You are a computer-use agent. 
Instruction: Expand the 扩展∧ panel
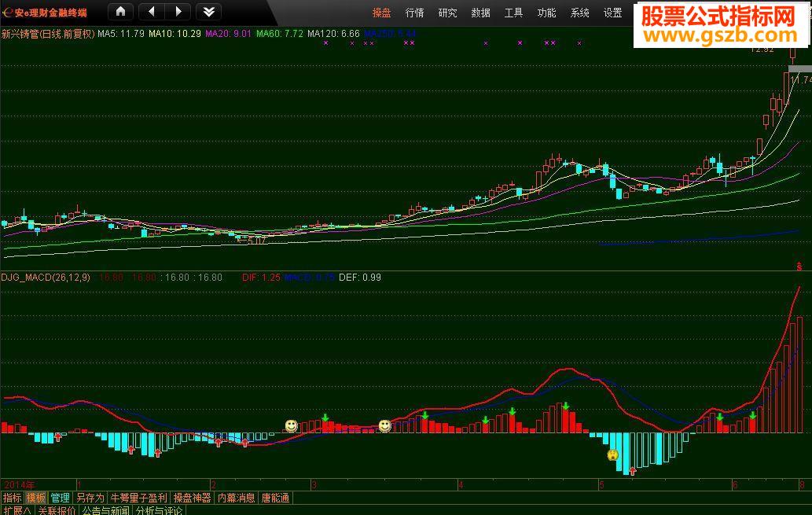point(17,510)
